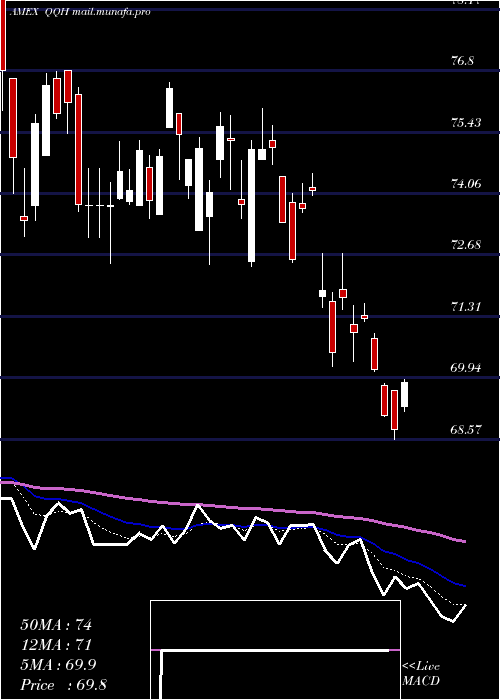Click the 'AMEX QQH mail.munafa.pro' chart title
500x700 pixels.
[x=81, y=12]
